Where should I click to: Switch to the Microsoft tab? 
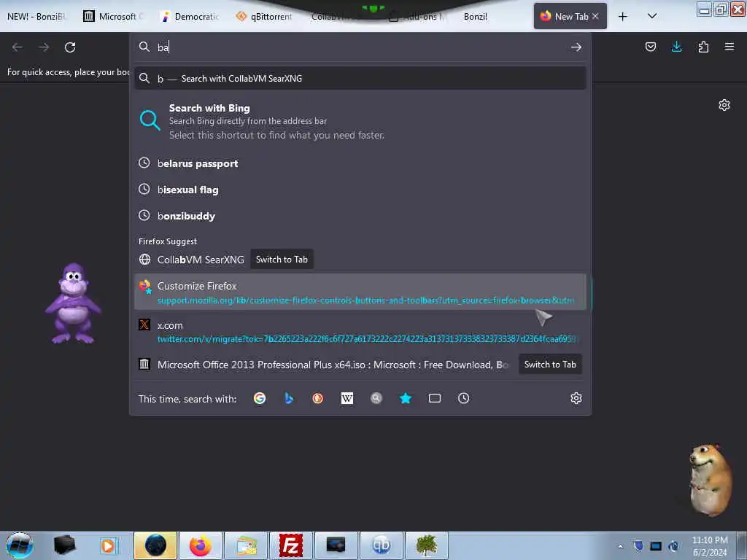[113, 17]
